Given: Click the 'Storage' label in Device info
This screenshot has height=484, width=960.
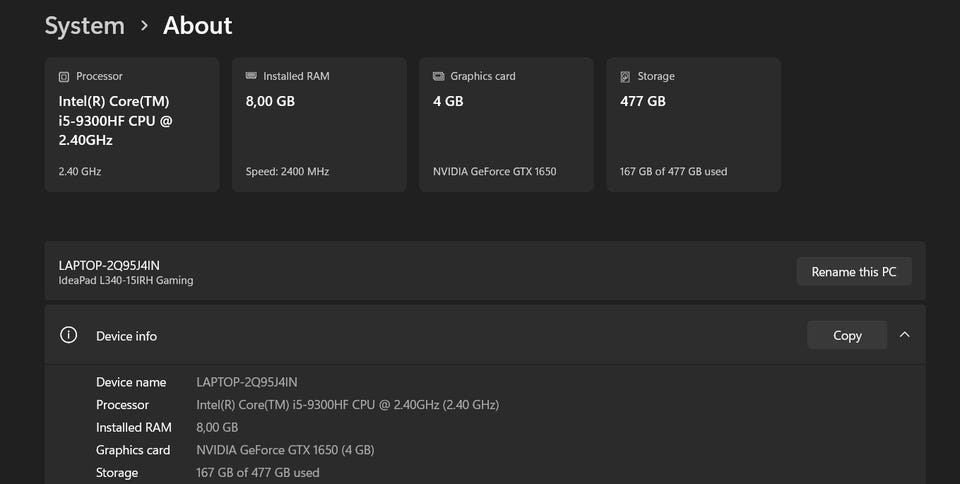Looking at the screenshot, I should click(x=117, y=473).
